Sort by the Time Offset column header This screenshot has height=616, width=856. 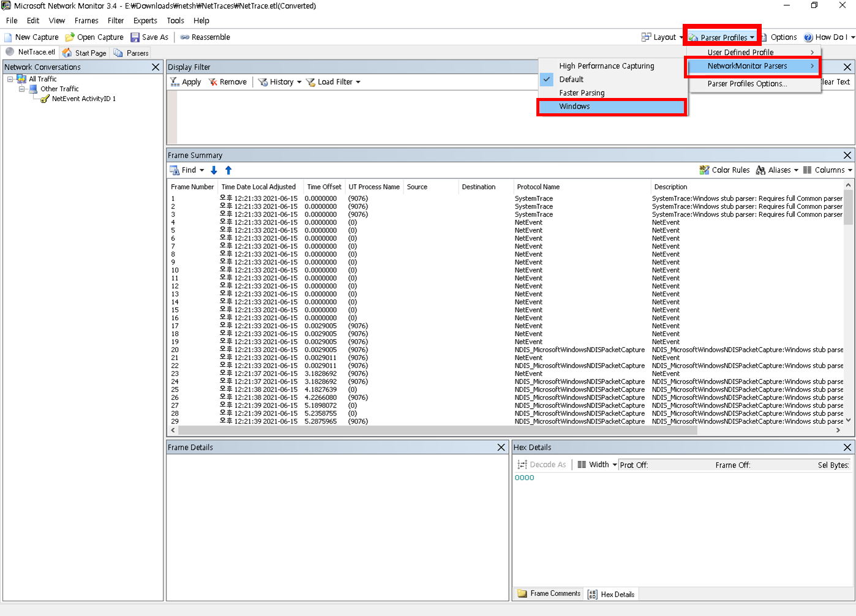(x=324, y=187)
